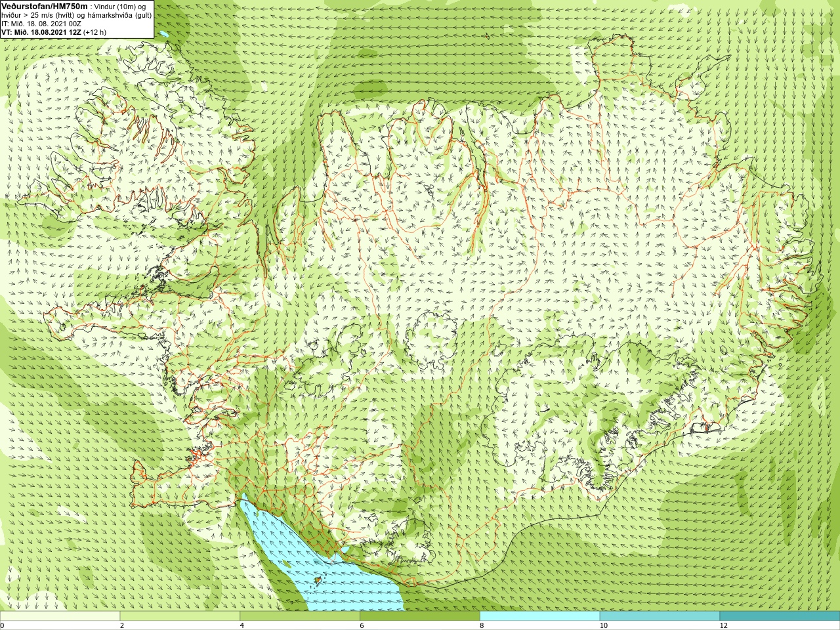Click the Veðurstofan/HM750m title text
The height and width of the screenshot is (630, 840).
[x=45, y=6]
